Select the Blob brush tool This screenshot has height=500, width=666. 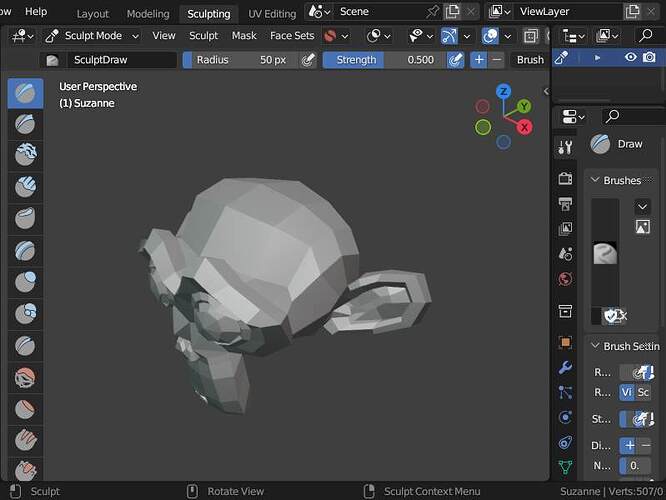pyautogui.click(x=25, y=314)
